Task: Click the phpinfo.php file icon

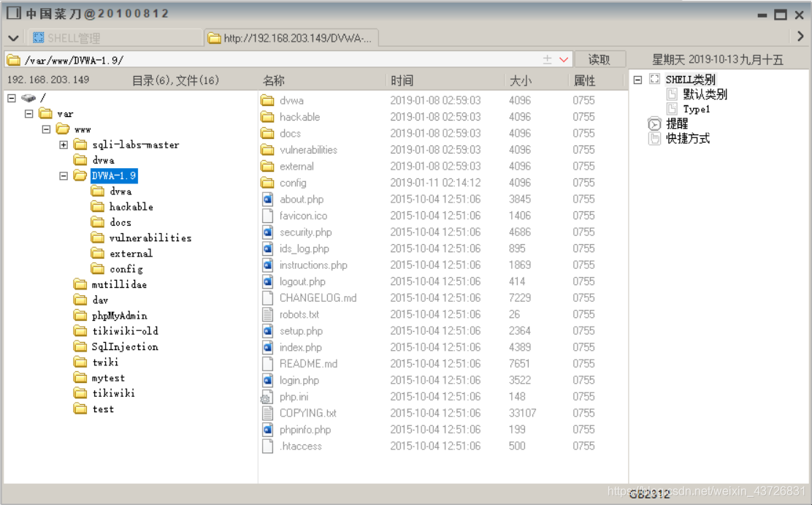Action: coord(268,430)
